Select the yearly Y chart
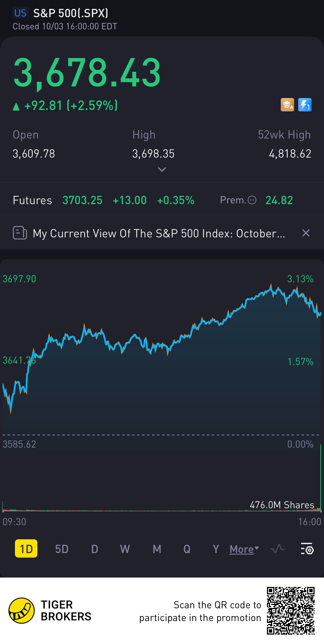This screenshot has width=324, height=644. click(216, 549)
